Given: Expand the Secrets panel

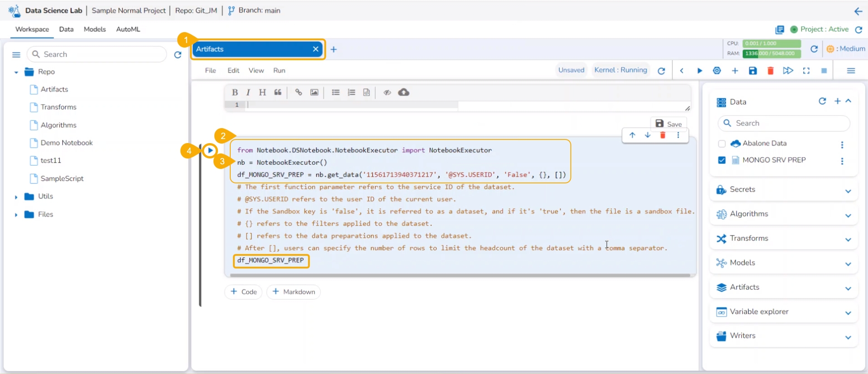Looking at the screenshot, I should (x=848, y=191).
